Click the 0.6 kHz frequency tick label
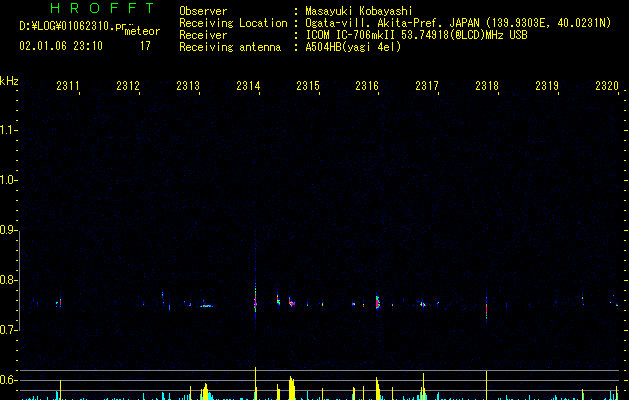The image size is (629, 400). (8, 380)
